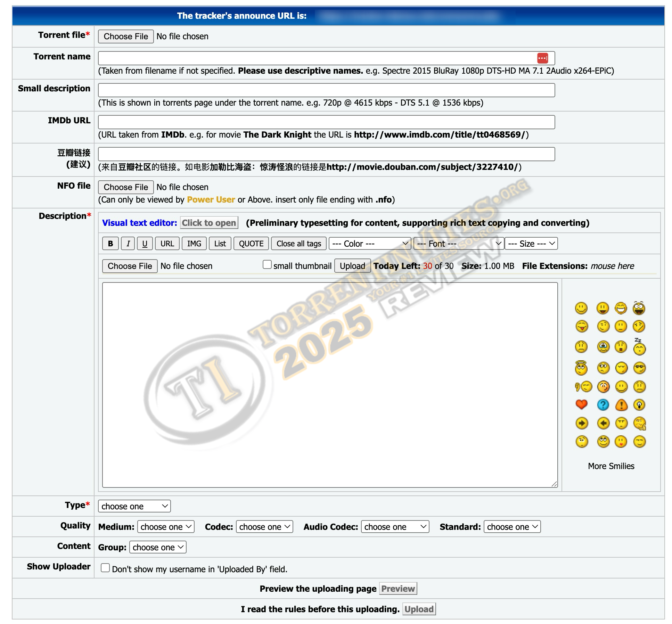Insert the sleeping Zz smiley

click(x=639, y=347)
